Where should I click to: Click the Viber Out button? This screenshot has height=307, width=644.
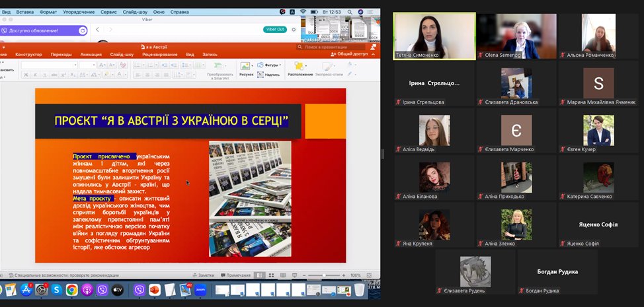tap(275, 30)
